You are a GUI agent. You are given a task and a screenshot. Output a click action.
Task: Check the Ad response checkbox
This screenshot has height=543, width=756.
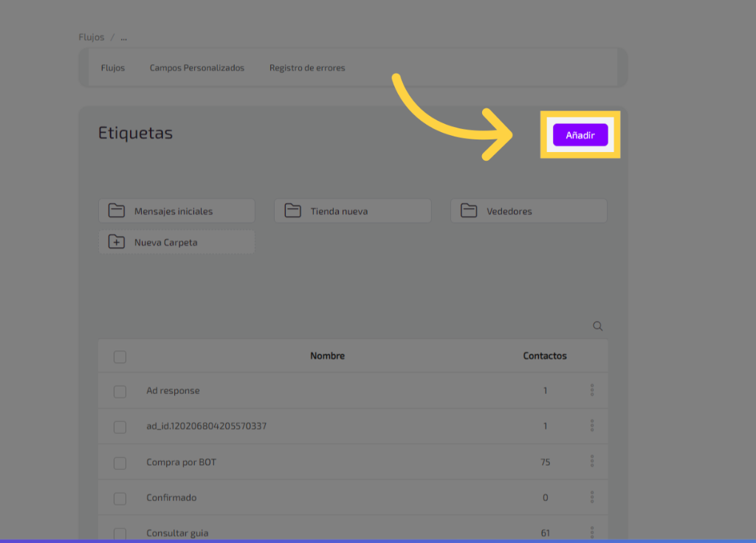click(x=120, y=392)
